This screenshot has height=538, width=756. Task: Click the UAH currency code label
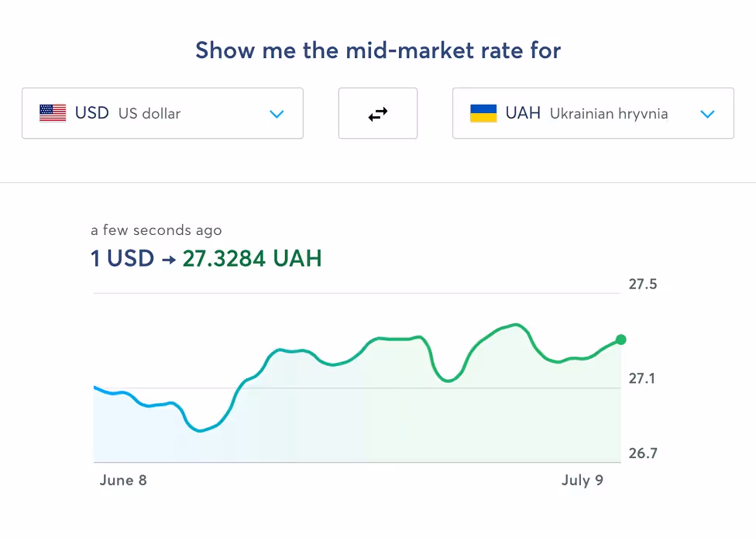tap(523, 113)
